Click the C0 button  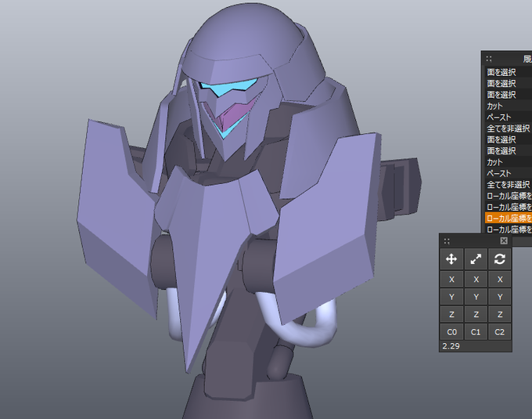(x=451, y=332)
